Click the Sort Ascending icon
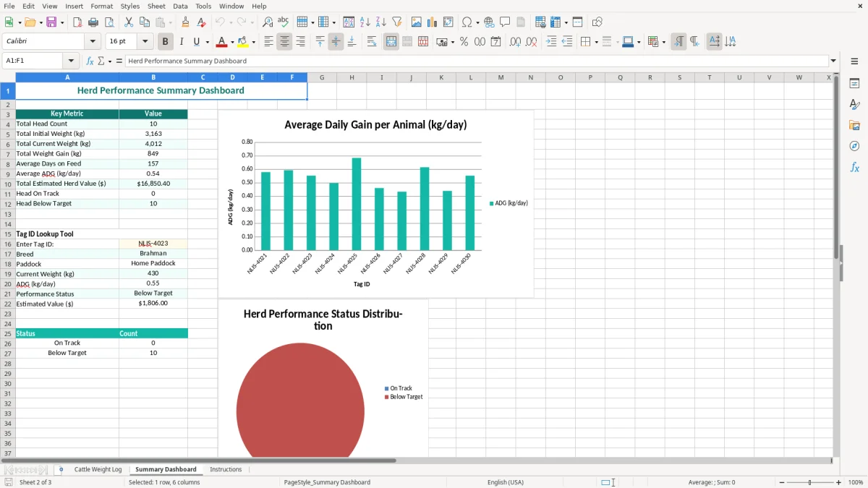 365,22
